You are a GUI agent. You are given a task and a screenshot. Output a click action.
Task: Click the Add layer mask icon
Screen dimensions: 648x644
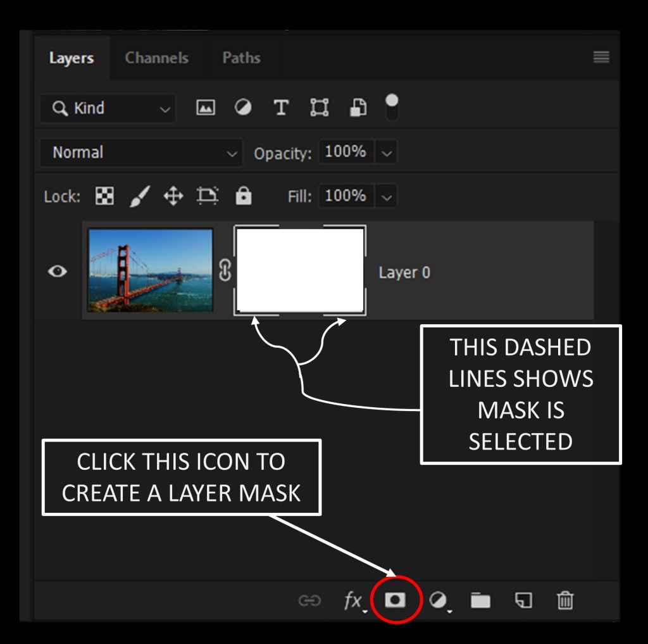pos(395,600)
